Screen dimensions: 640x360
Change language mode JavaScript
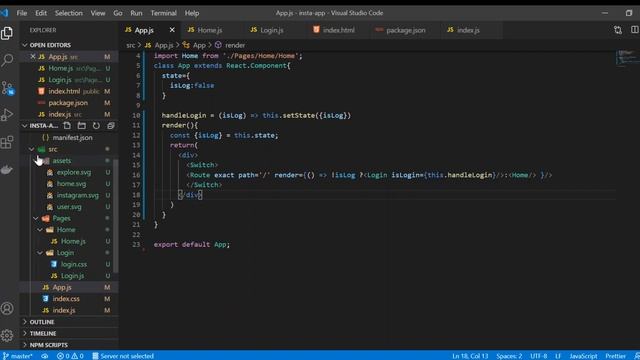click(x=583, y=356)
